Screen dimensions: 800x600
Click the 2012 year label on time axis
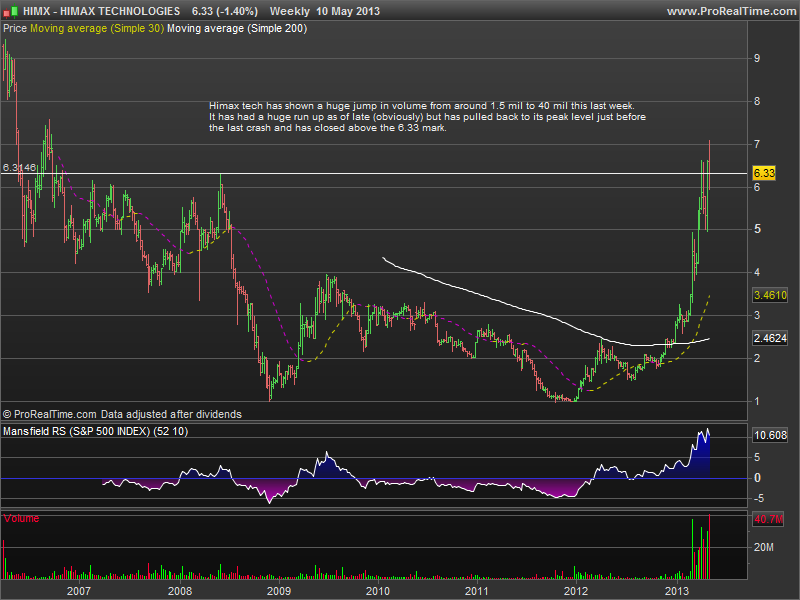coord(576,591)
